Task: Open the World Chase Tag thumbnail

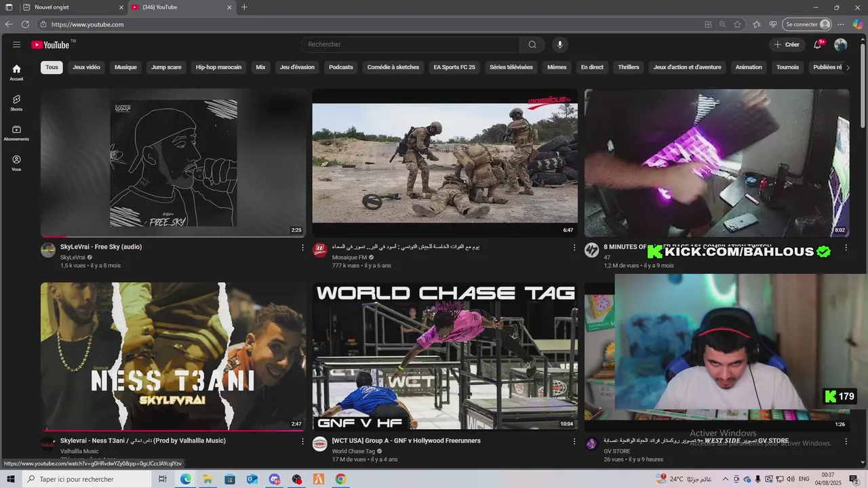Action: click(445, 357)
